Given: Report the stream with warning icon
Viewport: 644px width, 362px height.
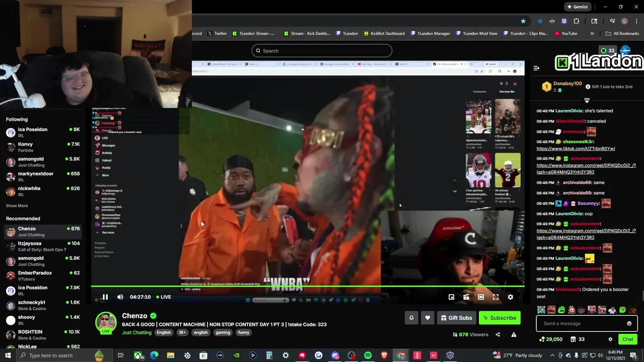Looking at the screenshot, I should click(514, 334).
